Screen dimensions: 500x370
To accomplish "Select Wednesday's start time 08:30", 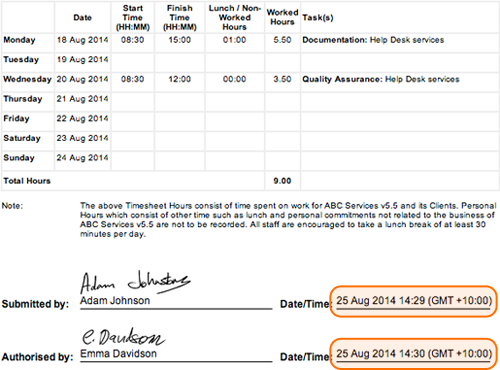I will tap(133, 79).
